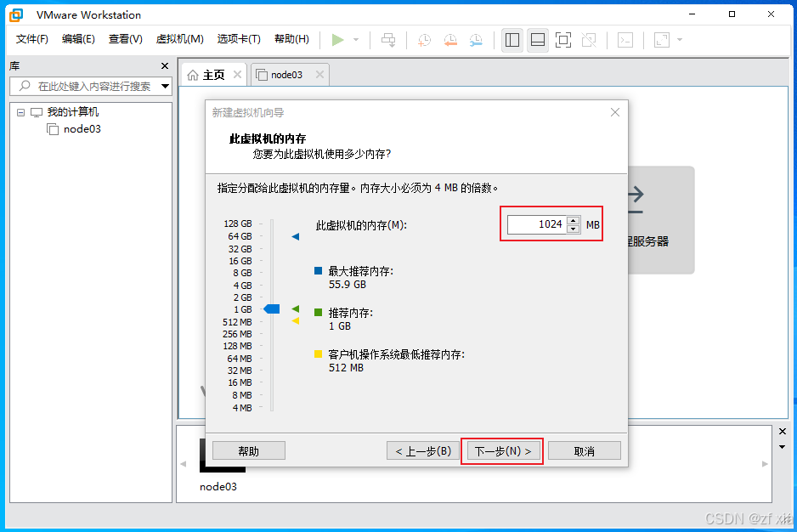Collapse the 我的计算机 tree node

(21, 112)
